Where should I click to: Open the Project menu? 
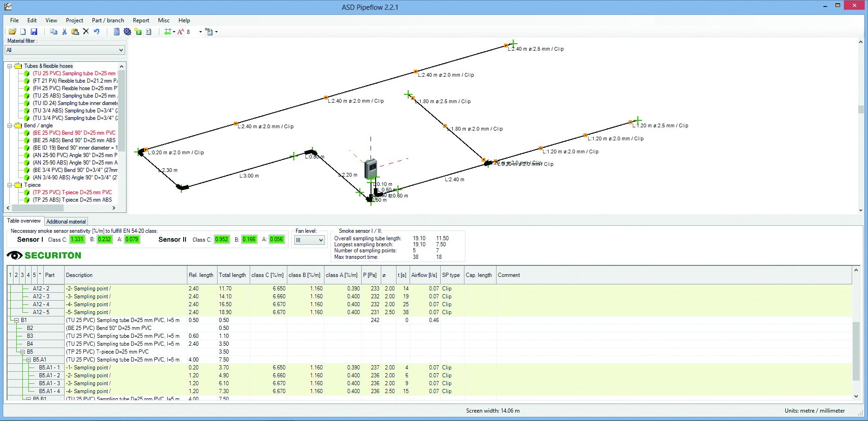(74, 20)
